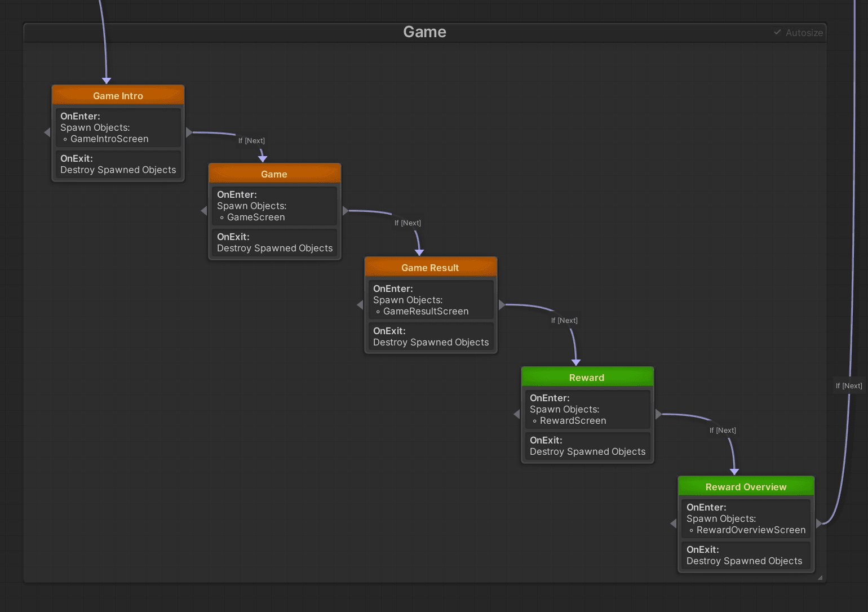Click the Reward Overview output port arrow
The image size is (868, 612).
(819, 524)
